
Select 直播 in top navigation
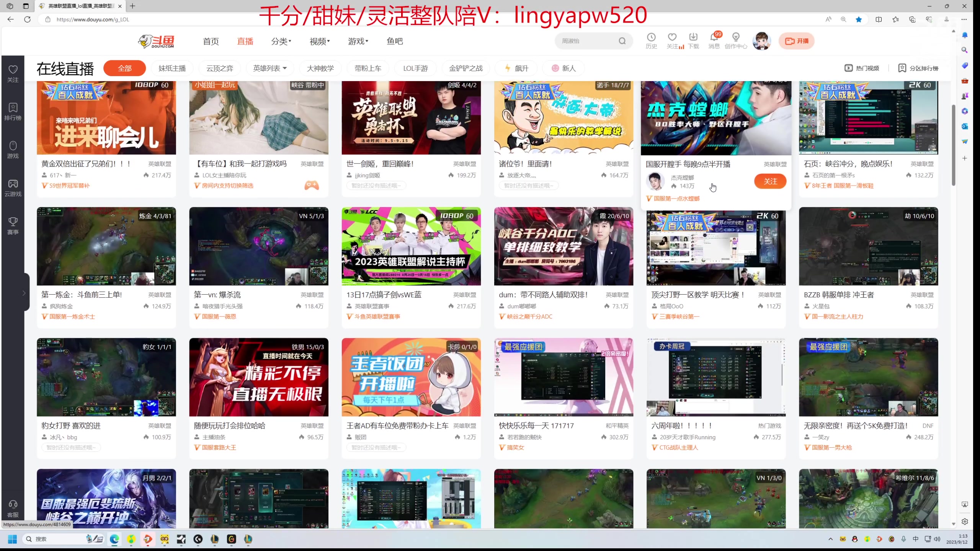point(245,41)
